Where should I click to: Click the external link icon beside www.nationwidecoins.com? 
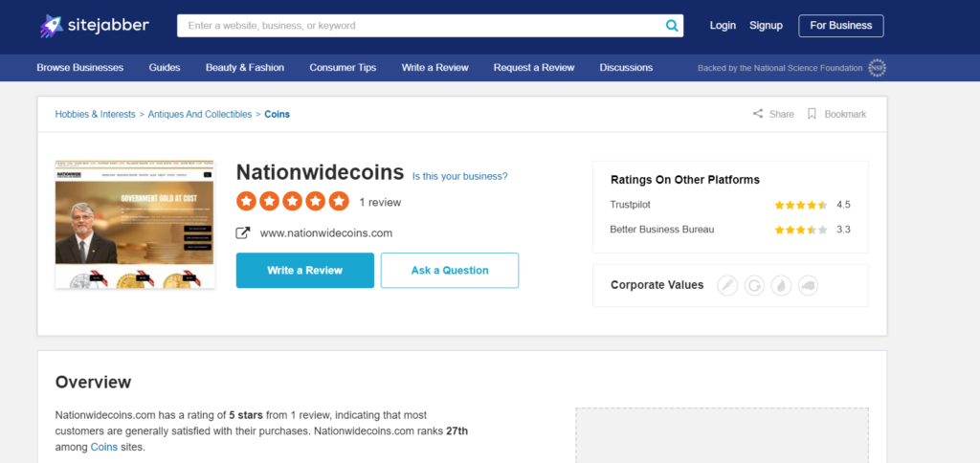(x=242, y=233)
